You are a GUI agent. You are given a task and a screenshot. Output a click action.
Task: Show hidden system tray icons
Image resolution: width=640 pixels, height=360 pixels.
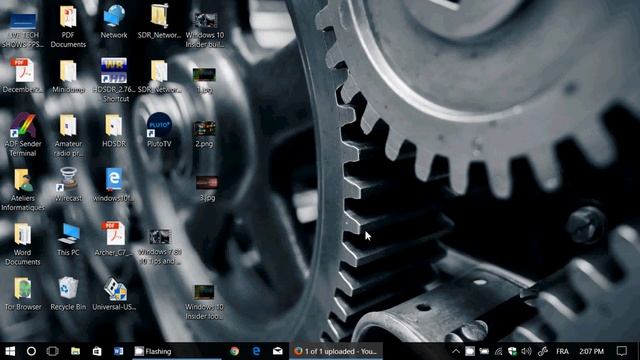click(456, 351)
